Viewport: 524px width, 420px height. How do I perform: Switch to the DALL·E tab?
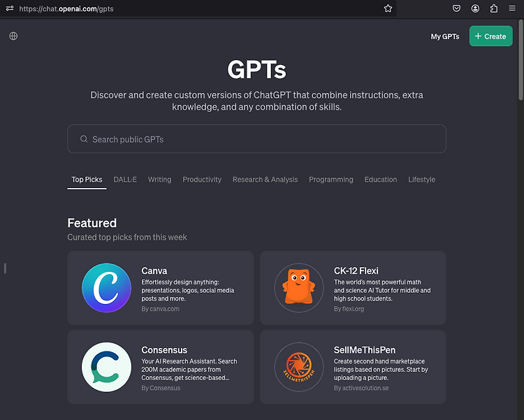click(125, 180)
